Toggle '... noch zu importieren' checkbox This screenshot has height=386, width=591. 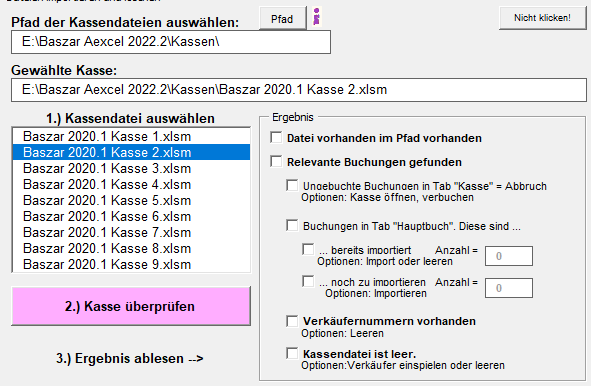[308, 281]
